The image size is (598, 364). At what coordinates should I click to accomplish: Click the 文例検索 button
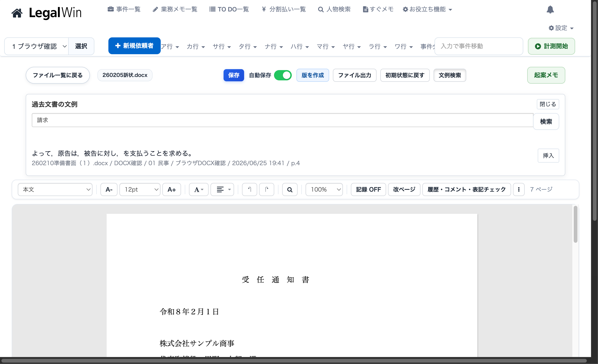449,75
